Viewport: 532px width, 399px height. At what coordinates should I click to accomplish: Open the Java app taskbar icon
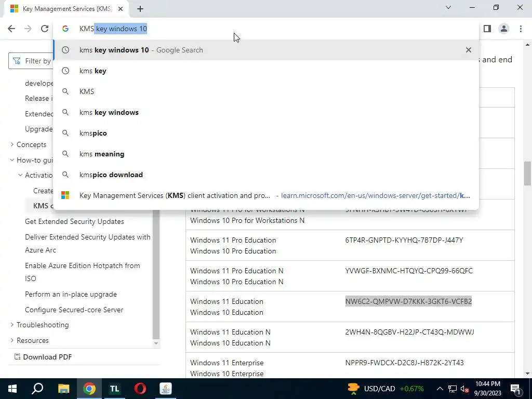point(166,389)
